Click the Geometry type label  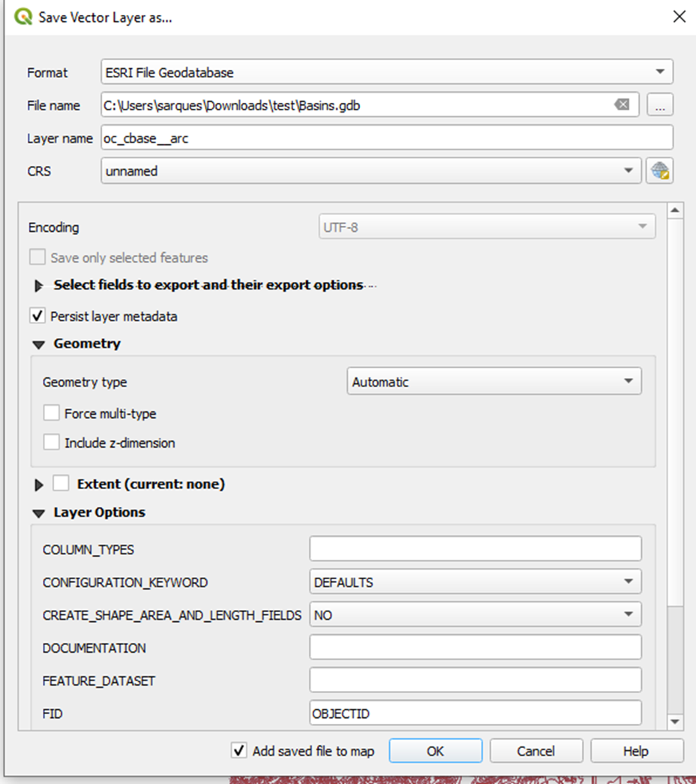[85, 382]
